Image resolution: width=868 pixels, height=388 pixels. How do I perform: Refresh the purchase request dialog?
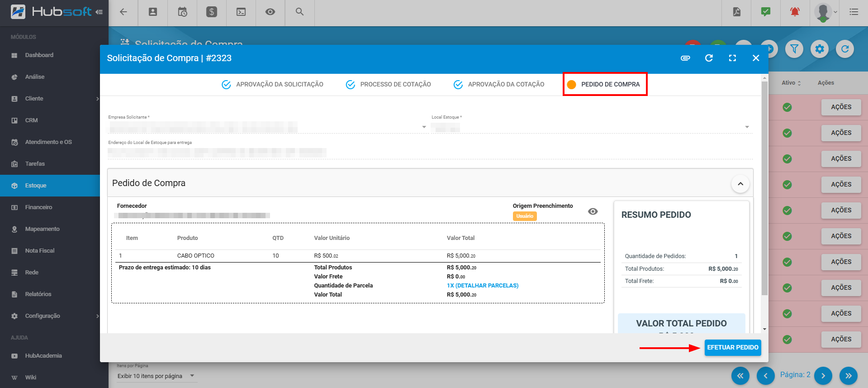(709, 58)
